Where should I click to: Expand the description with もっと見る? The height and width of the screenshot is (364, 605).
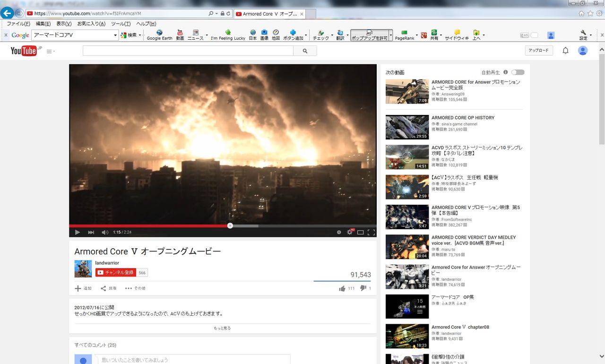[x=222, y=328]
